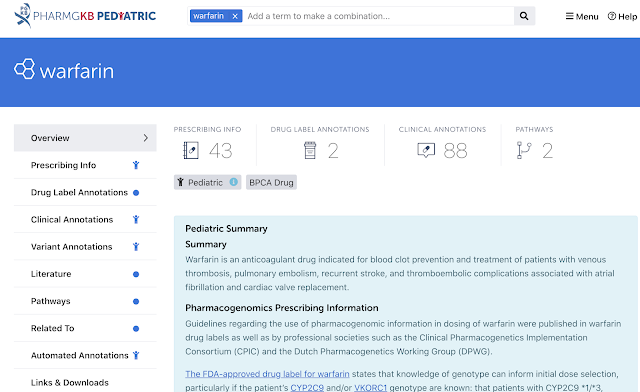
Task: Click the Drug Label Annotations bottle icon
Action: (x=310, y=150)
